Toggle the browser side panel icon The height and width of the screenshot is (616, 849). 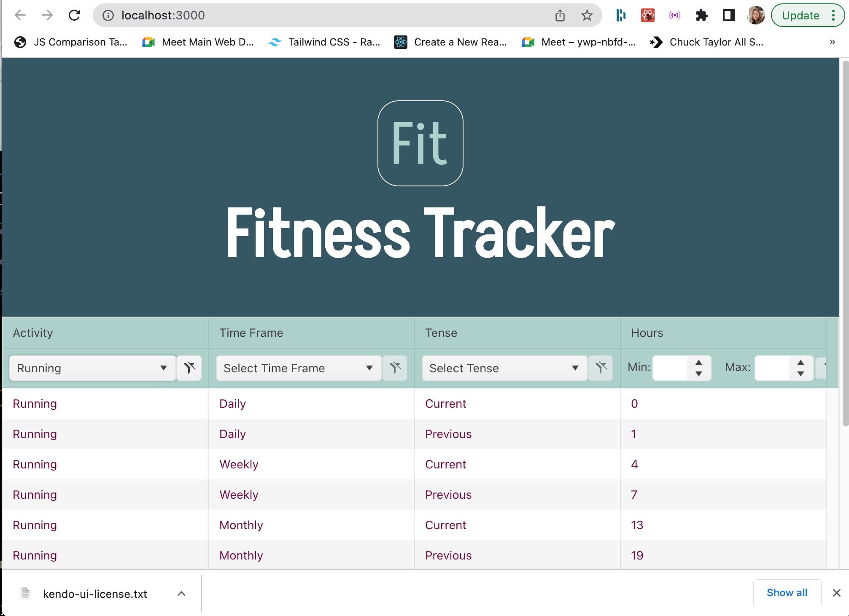tap(728, 16)
